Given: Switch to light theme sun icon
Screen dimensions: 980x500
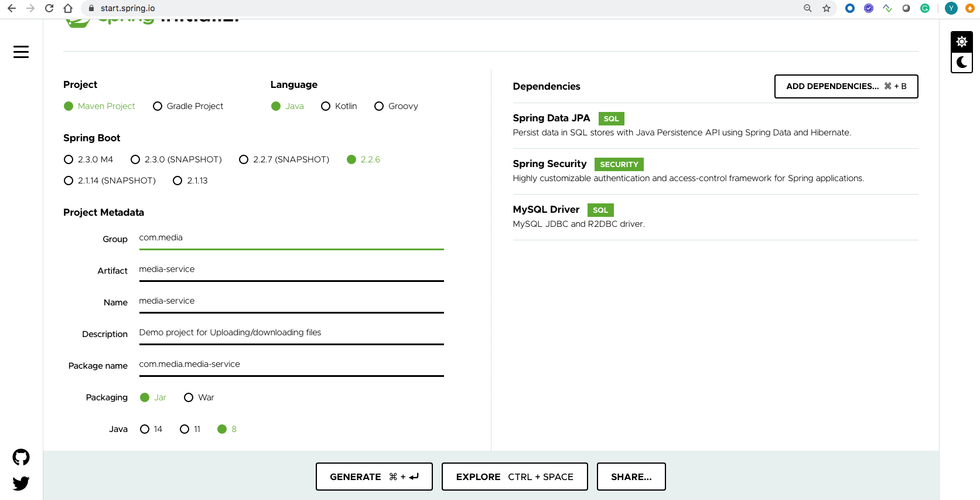Looking at the screenshot, I should [x=961, y=42].
